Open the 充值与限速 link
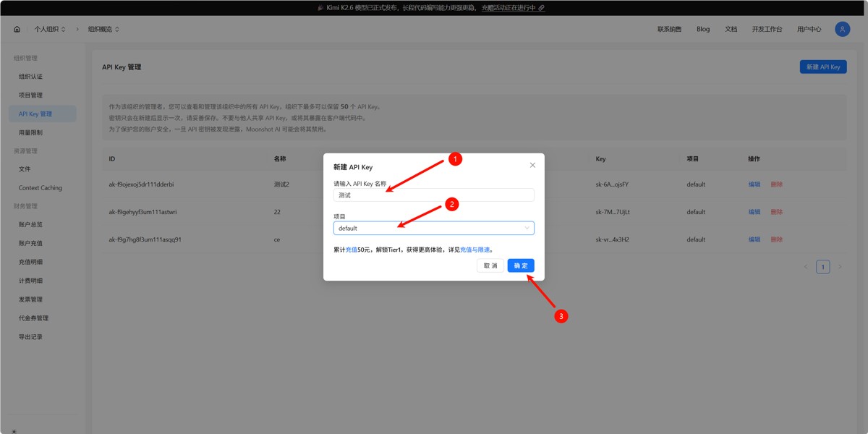Screen dimensions: 868x434 475,250
